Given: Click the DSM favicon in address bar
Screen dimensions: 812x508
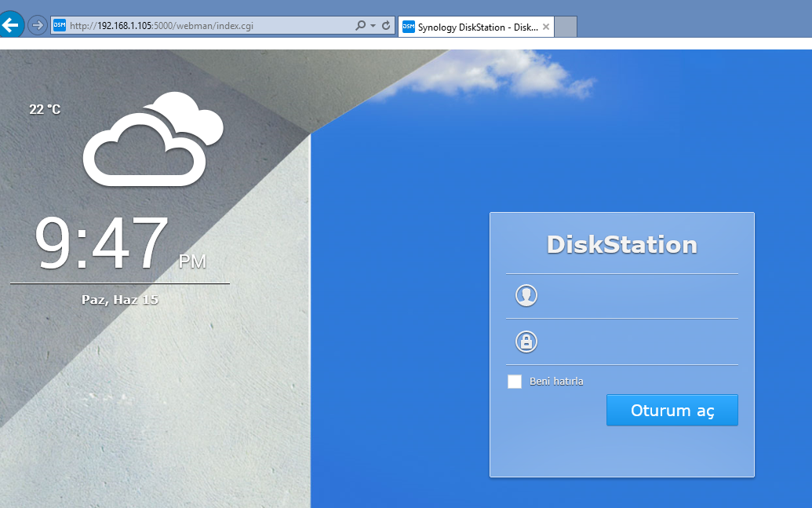Looking at the screenshot, I should (x=60, y=25).
